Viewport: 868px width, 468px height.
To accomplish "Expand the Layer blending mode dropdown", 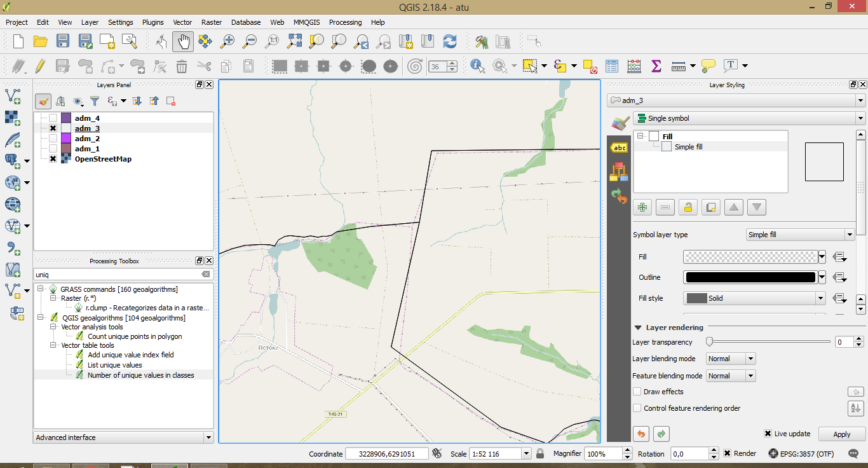I will 731,359.
